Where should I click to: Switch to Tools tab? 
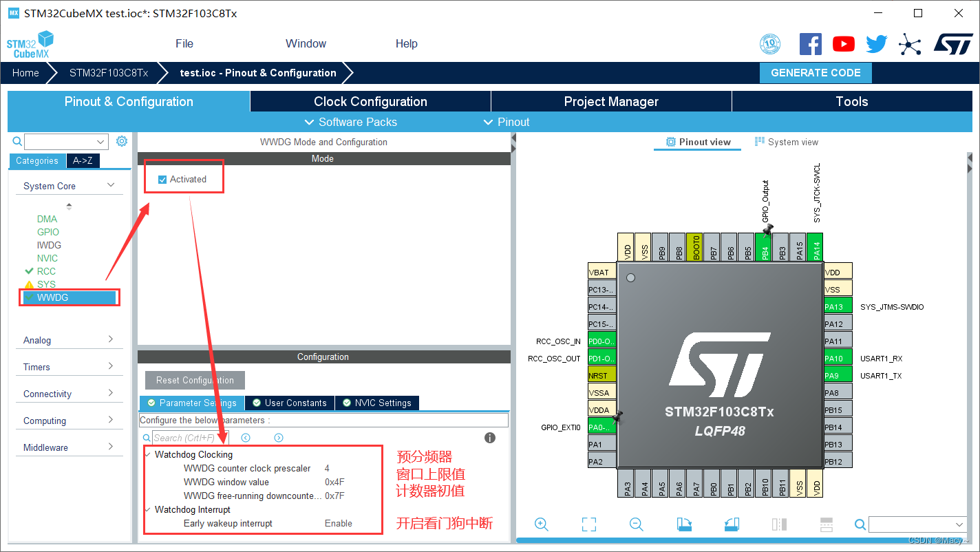852,101
